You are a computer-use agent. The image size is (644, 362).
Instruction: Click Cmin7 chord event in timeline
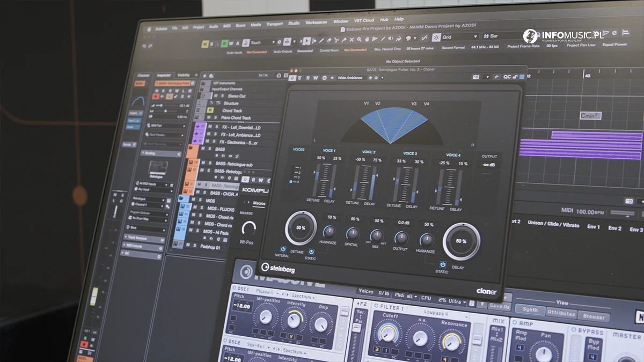coord(590,115)
